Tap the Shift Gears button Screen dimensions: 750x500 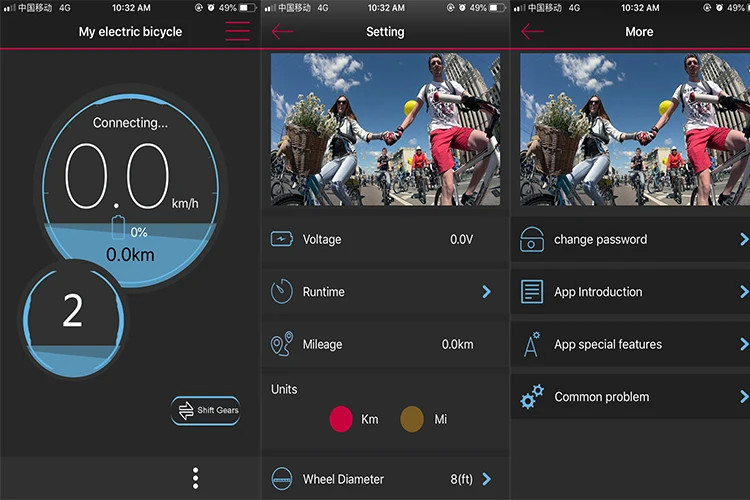(206, 410)
